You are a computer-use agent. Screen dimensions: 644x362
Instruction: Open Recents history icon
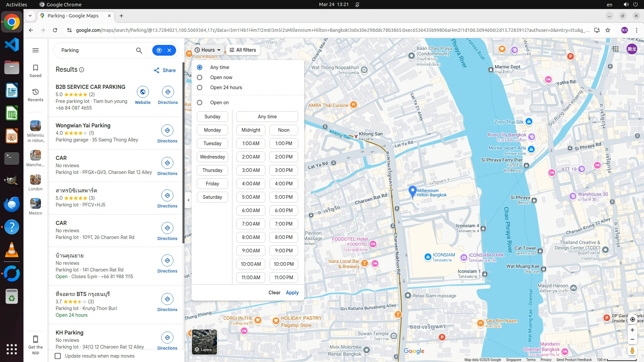coord(36,95)
